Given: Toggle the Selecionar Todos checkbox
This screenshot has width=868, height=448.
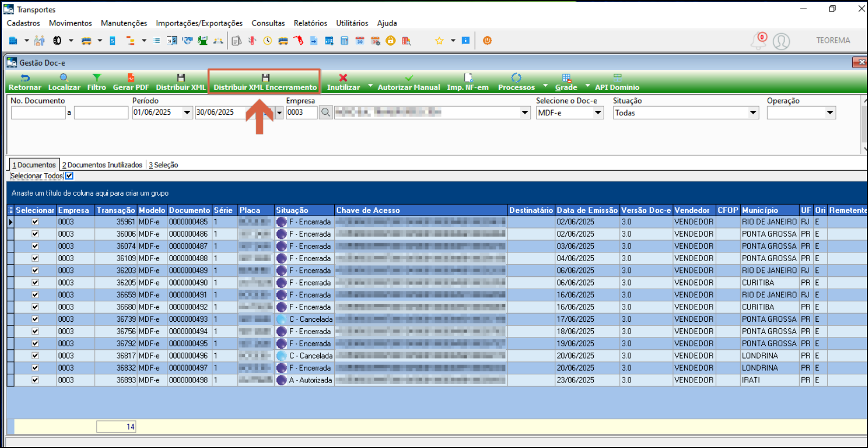Looking at the screenshot, I should pos(69,176).
